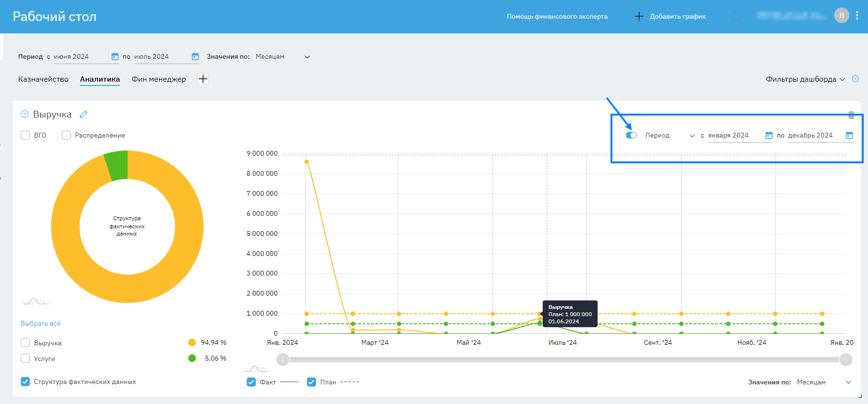Check the ВГО checkbox

(26, 135)
